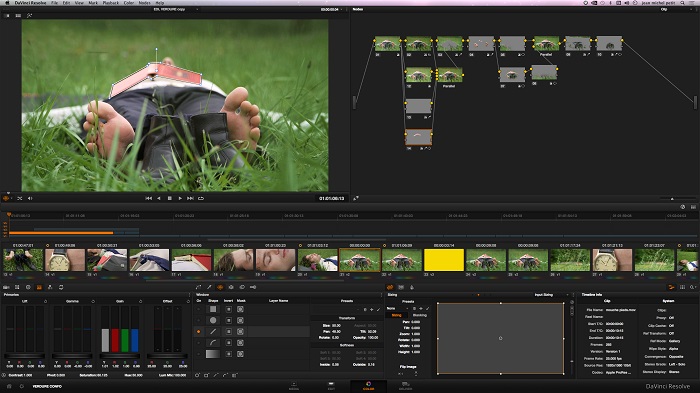
Task: Open the color match palette
Action: click(x=17, y=287)
